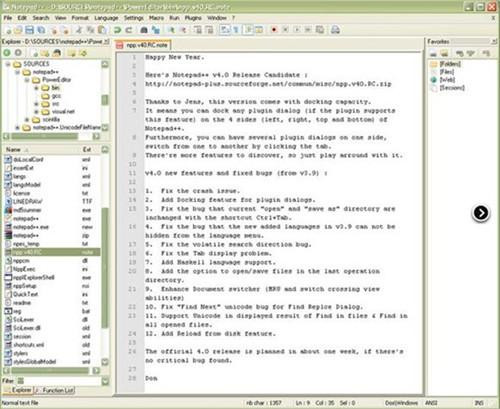Open the Search menu
This screenshot has width=500, height=409.
(x=41, y=18)
